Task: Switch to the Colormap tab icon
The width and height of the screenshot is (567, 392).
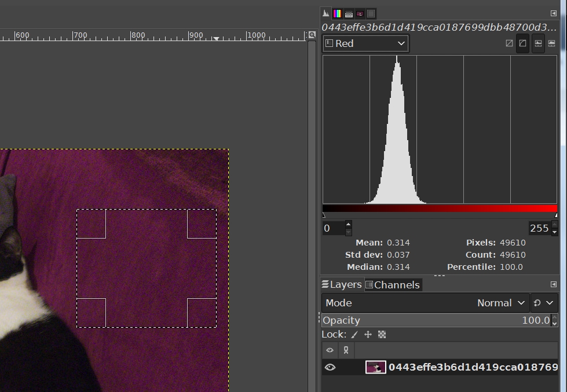Action: click(x=337, y=13)
